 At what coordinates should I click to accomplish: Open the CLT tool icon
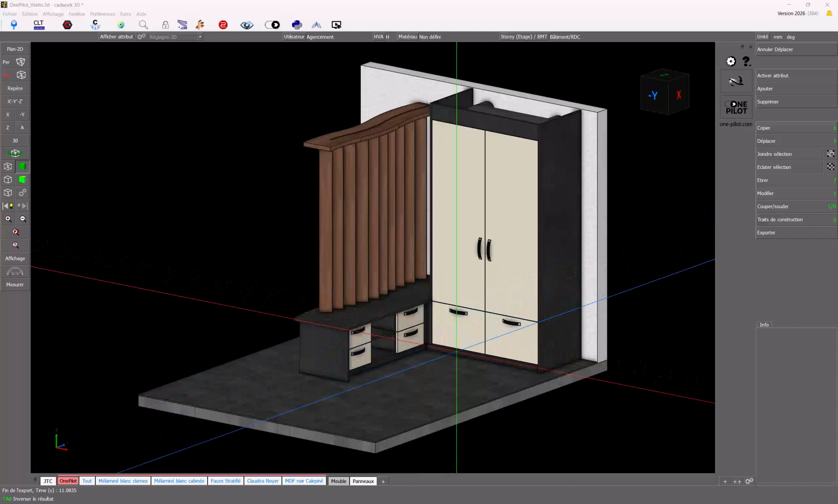tap(39, 25)
